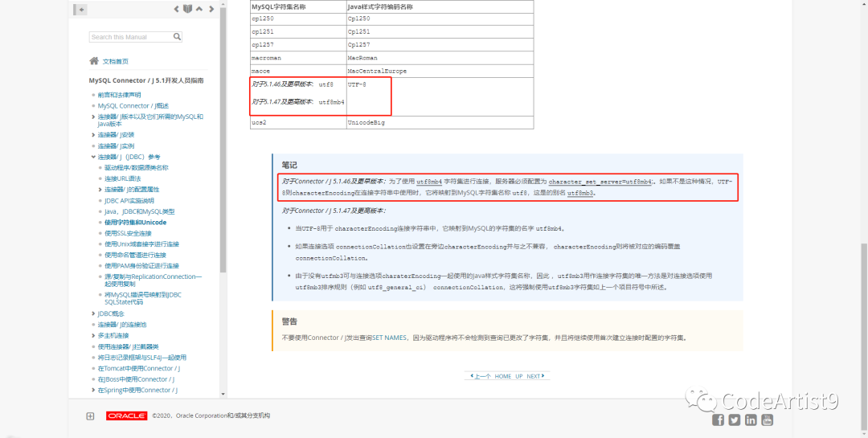
Task: Click the HOME link in bottom navigation
Action: point(503,376)
